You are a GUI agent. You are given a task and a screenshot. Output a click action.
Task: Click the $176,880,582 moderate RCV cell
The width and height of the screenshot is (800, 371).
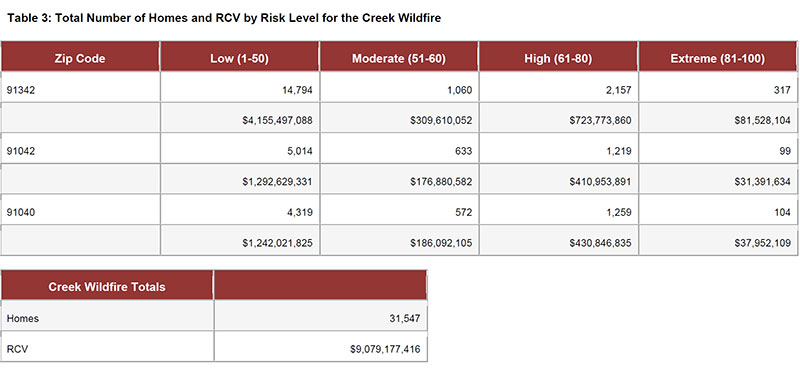click(x=399, y=179)
